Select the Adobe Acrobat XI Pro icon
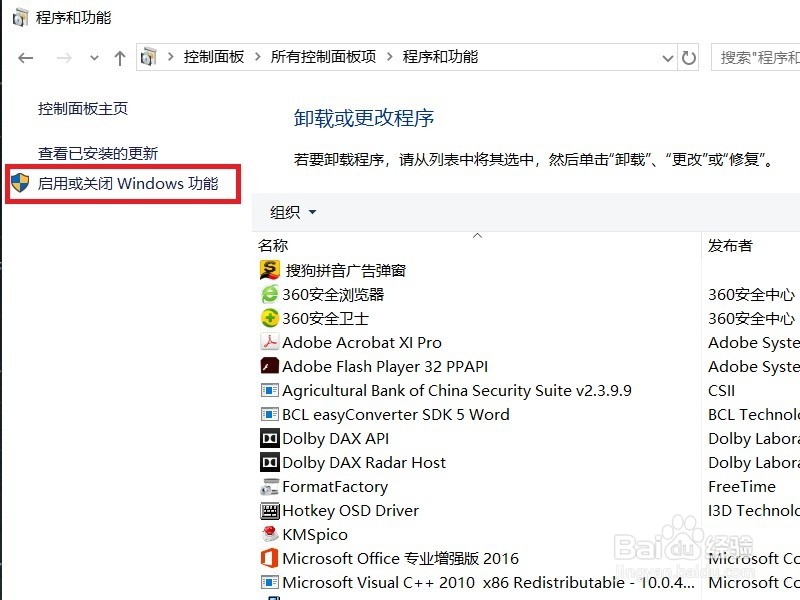 pyautogui.click(x=270, y=342)
